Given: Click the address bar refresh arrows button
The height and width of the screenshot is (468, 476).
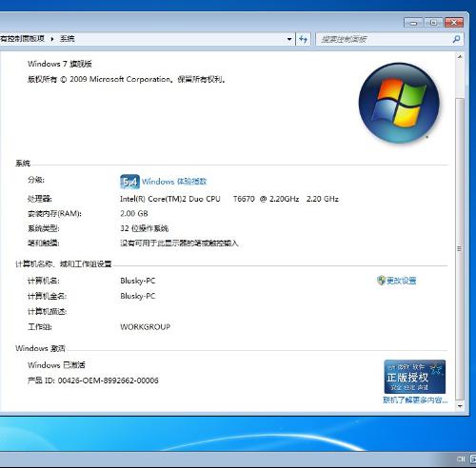Looking at the screenshot, I should click(303, 39).
